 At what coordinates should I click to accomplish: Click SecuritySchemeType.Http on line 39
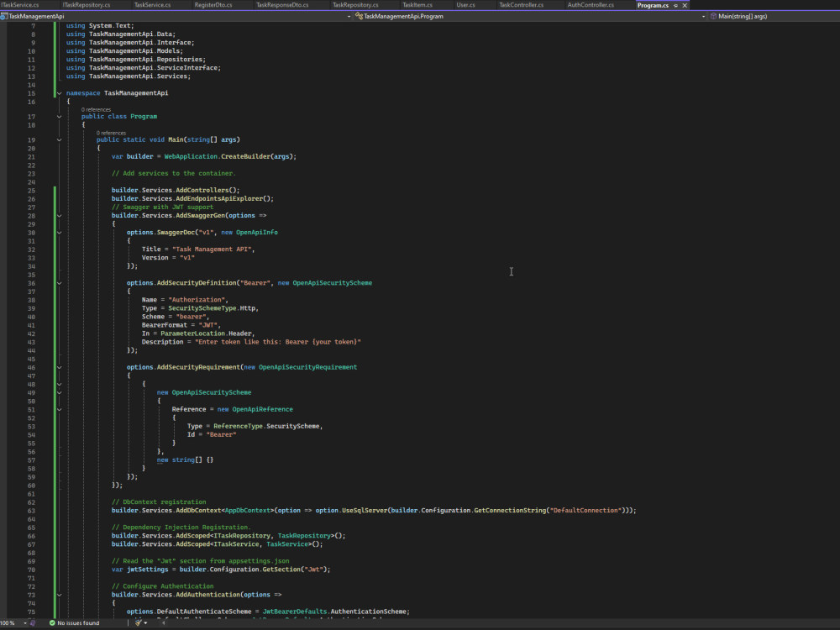(213, 308)
